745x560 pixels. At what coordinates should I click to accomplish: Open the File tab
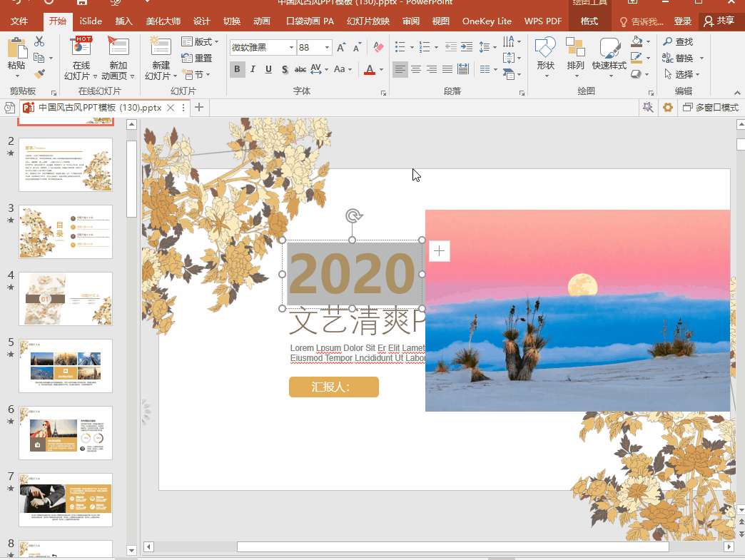pyautogui.click(x=19, y=21)
